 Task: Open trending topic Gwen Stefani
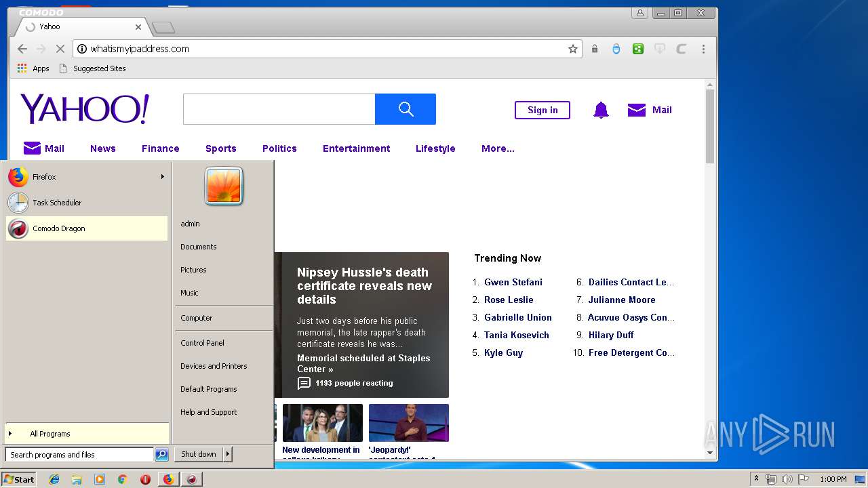click(x=513, y=282)
